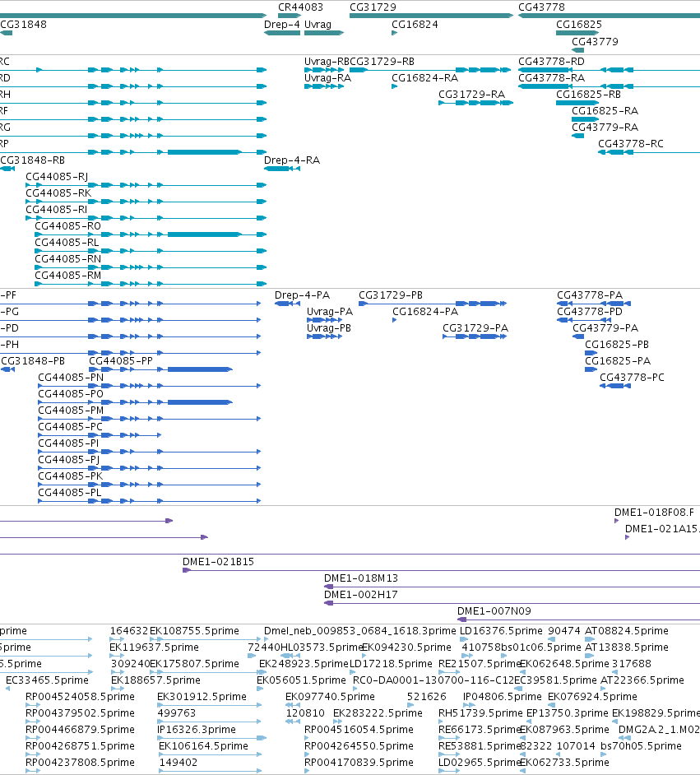
Task: Click EST EK097740.5prime
Action: tap(330, 697)
